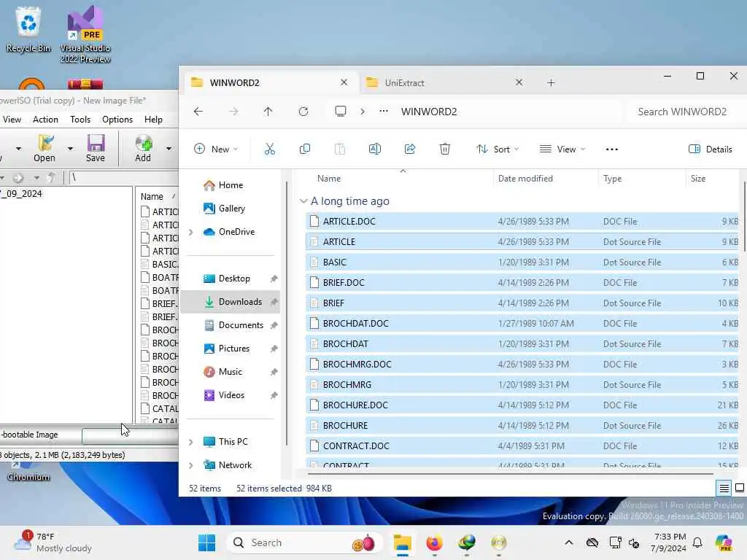Open the Tools menu in PowerISO
747x560 pixels.
point(80,120)
